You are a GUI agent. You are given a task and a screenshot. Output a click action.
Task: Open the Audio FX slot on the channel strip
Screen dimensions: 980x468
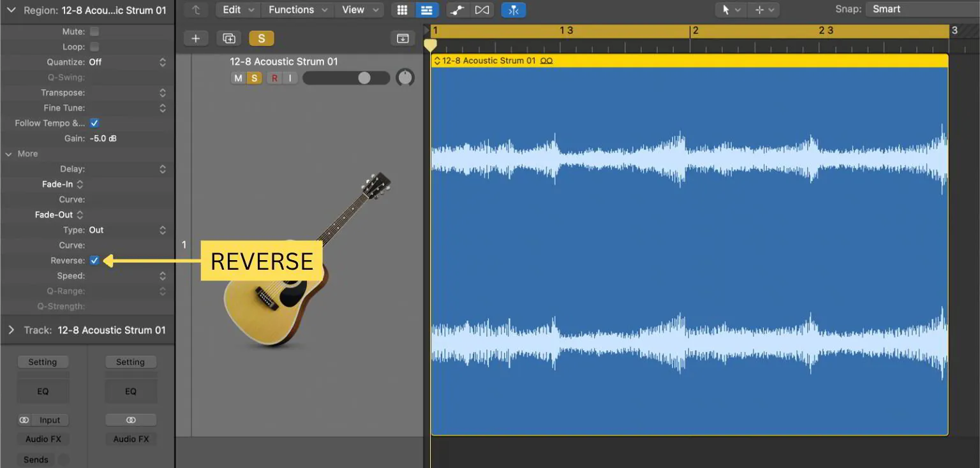(43, 439)
